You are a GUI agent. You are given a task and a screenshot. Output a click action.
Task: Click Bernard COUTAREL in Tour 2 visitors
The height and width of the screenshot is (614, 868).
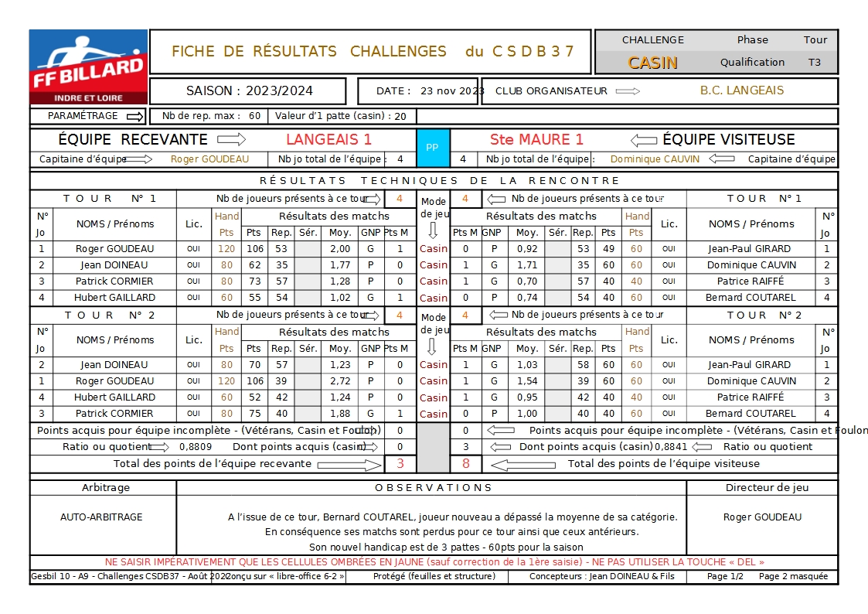751,414
